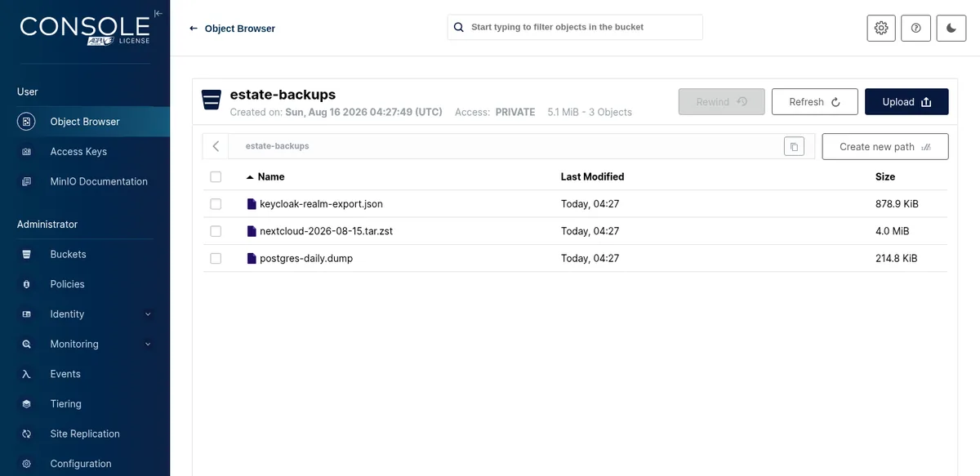Click the MinIO Console logo
Image resolution: width=980 pixels, height=476 pixels.
tap(85, 30)
